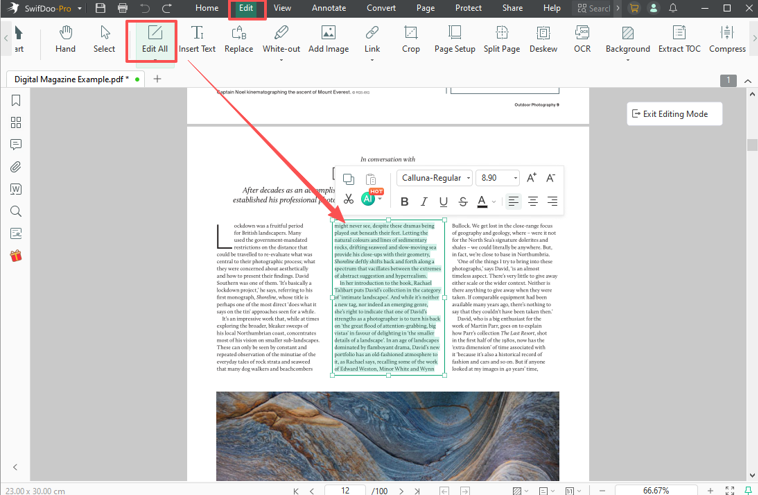This screenshot has width=758, height=495.
Task: Open the search magnifier in the sidebar
Action: click(x=16, y=211)
